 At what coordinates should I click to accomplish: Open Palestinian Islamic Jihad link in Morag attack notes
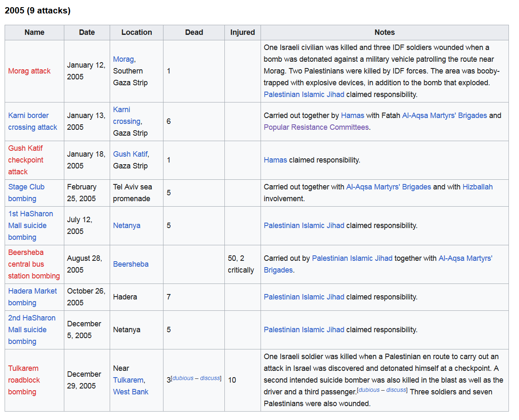(x=304, y=94)
